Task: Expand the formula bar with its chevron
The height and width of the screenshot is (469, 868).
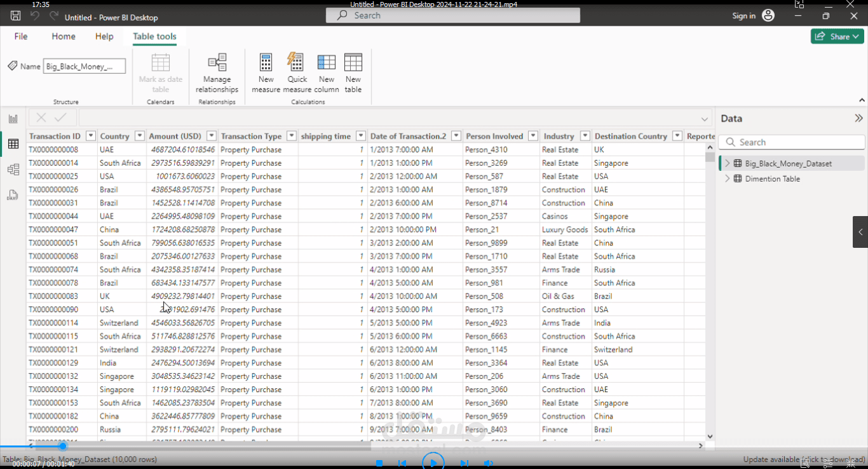Action: (x=705, y=119)
